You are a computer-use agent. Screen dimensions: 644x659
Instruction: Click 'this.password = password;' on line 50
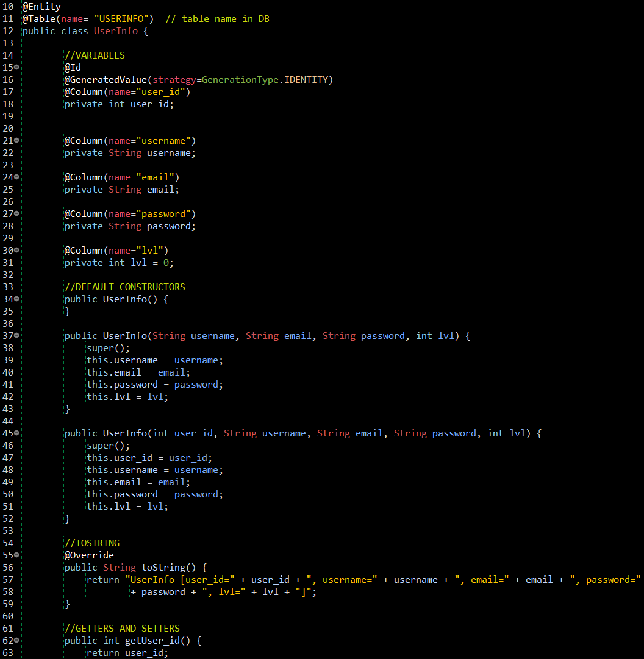pos(155,494)
